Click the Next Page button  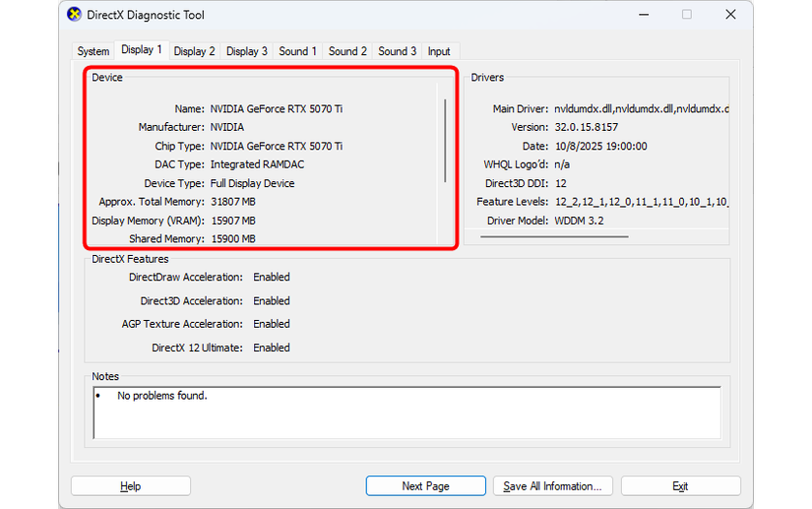425,486
